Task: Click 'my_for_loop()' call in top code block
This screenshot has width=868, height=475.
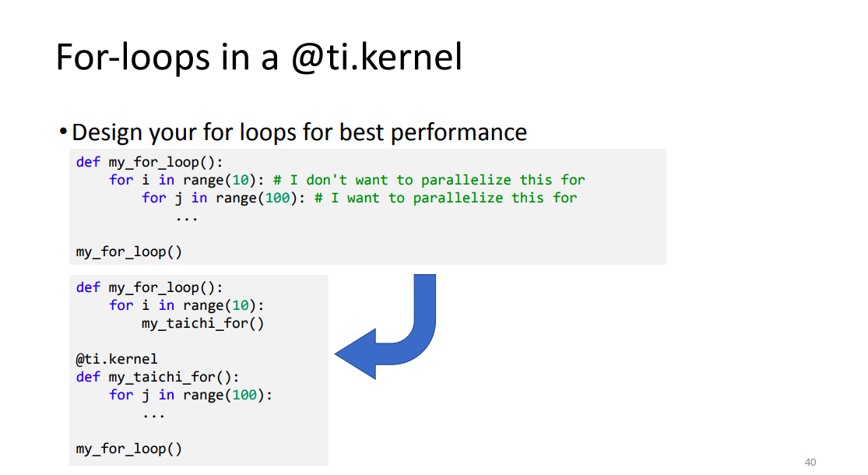Action: (x=129, y=252)
